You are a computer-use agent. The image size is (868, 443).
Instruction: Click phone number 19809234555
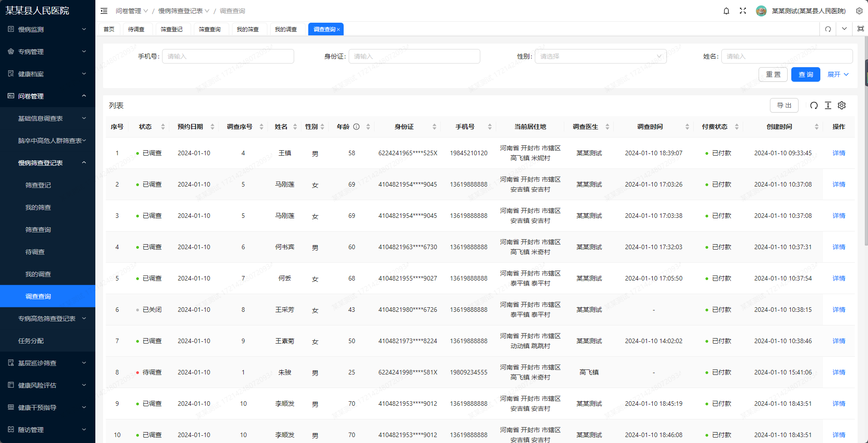(x=469, y=372)
